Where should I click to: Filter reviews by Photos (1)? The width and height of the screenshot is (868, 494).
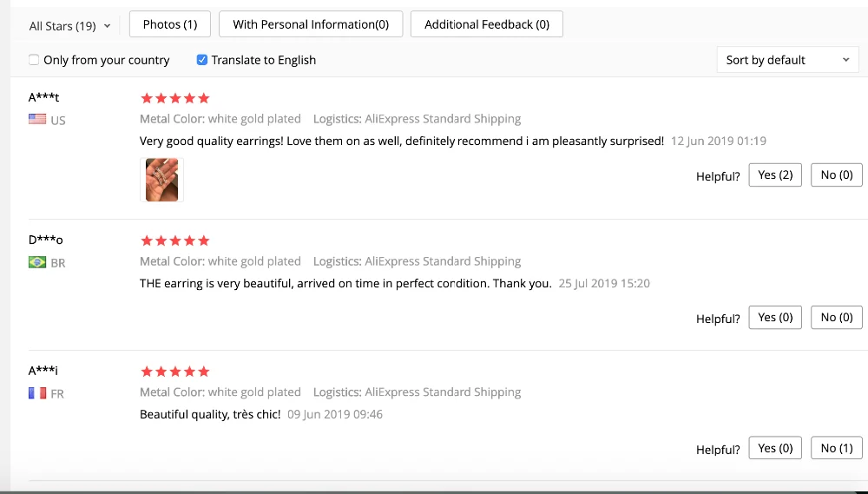(x=170, y=24)
